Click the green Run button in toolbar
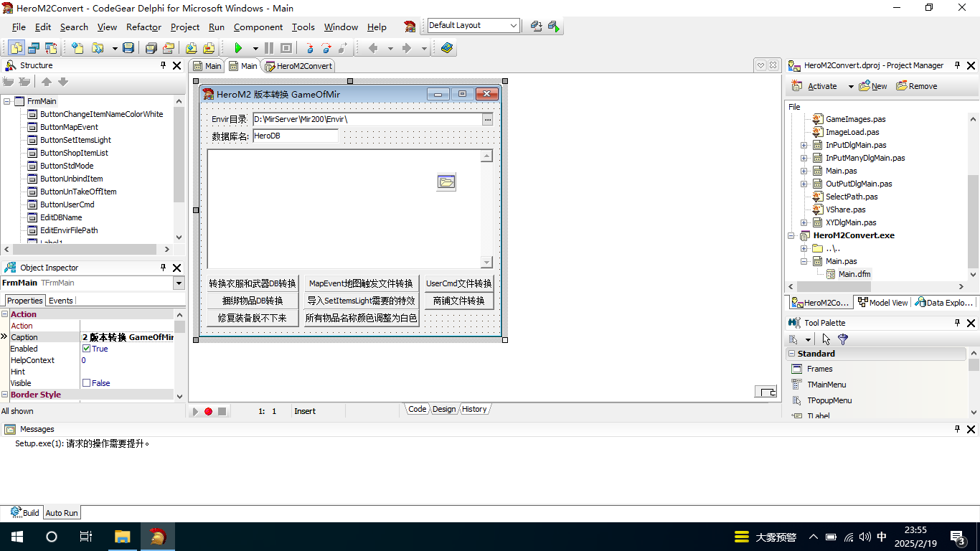980x551 pixels. (238, 48)
